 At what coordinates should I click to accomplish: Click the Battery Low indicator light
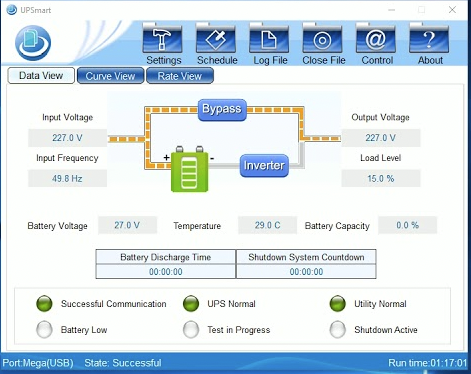[44, 329]
